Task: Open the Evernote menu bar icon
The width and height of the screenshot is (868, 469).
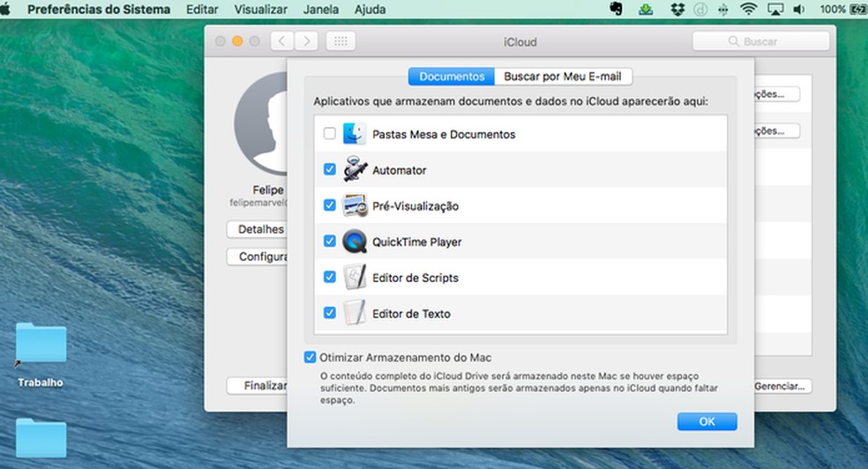Action: coord(616,9)
